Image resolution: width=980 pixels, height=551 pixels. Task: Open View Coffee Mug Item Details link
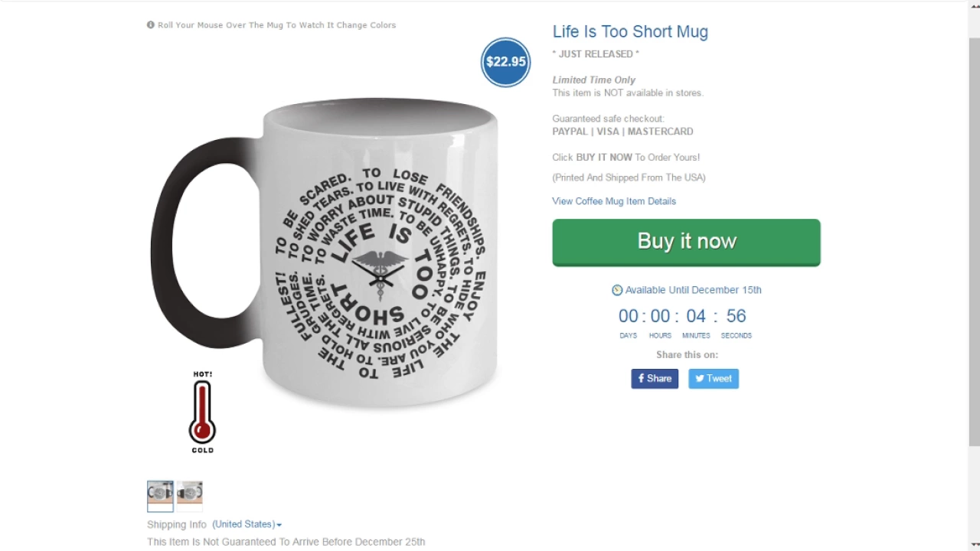(x=614, y=201)
